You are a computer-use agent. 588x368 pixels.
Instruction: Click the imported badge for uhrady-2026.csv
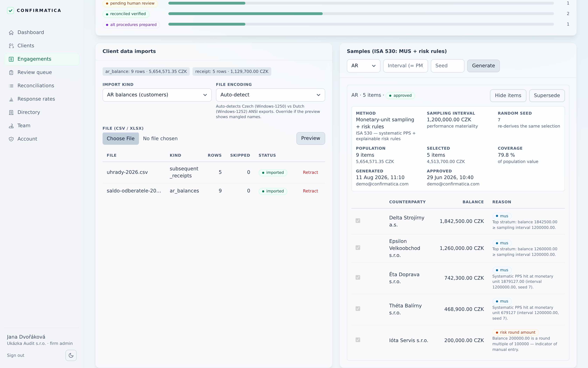coord(273,173)
